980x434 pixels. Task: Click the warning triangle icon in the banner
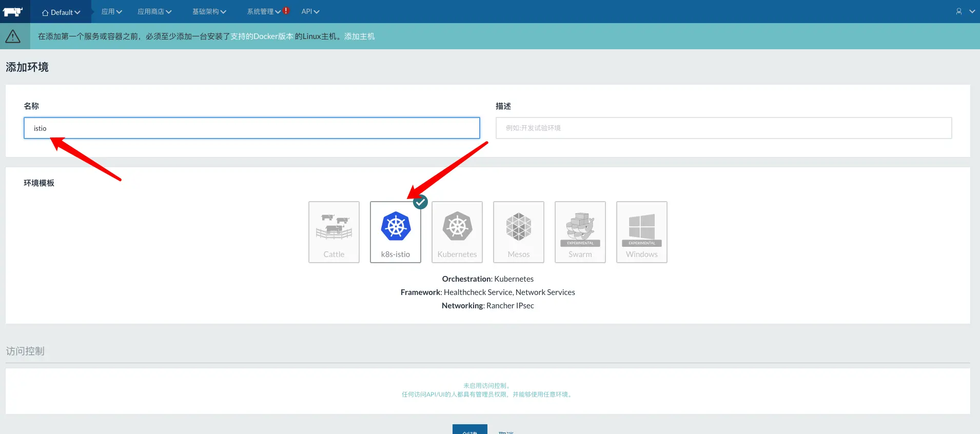click(13, 36)
